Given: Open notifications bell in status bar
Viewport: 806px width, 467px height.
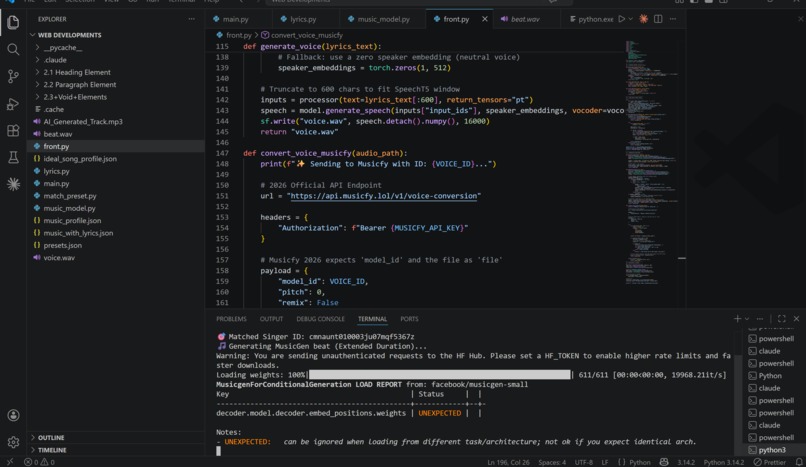Looking at the screenshot, I should coord(799,462).
